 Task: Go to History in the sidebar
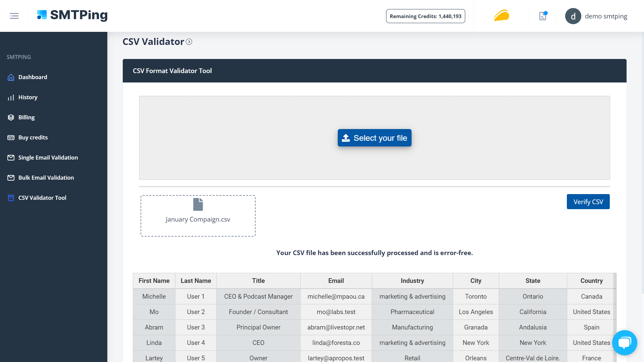click(x=28, y=97)
